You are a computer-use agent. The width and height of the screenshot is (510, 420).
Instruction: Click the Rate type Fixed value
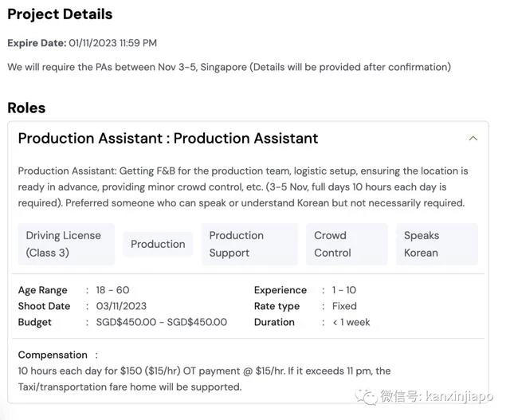[x=344, y=306]
